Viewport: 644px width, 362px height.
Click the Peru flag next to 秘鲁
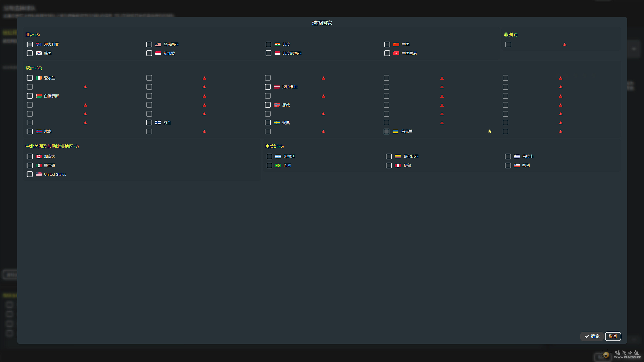coord(398,166)
